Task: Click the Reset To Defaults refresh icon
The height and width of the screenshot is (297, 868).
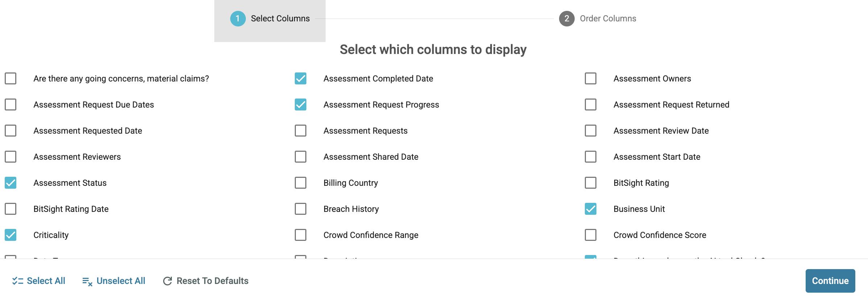Action: pyautogui.click(x=168, y=281)
